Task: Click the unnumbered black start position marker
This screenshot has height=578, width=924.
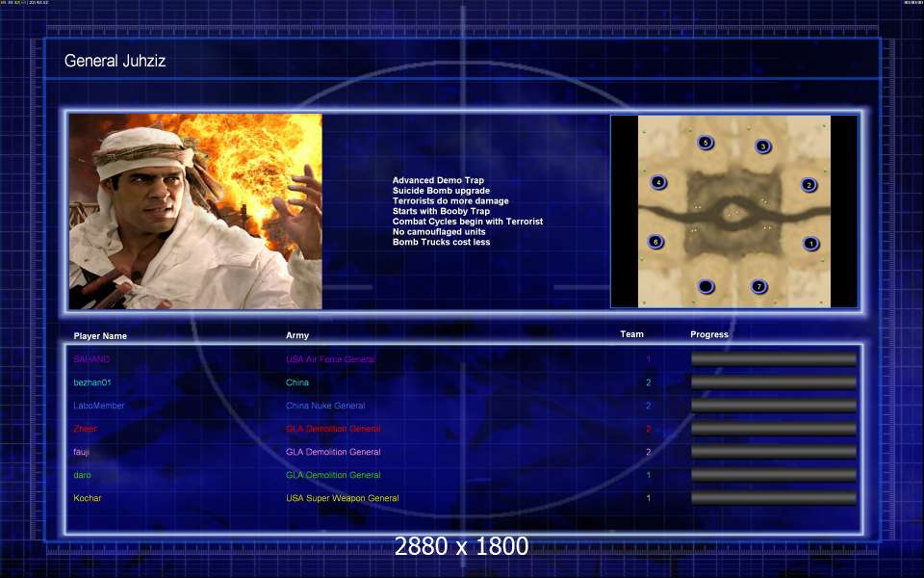Action: (706, 287)
